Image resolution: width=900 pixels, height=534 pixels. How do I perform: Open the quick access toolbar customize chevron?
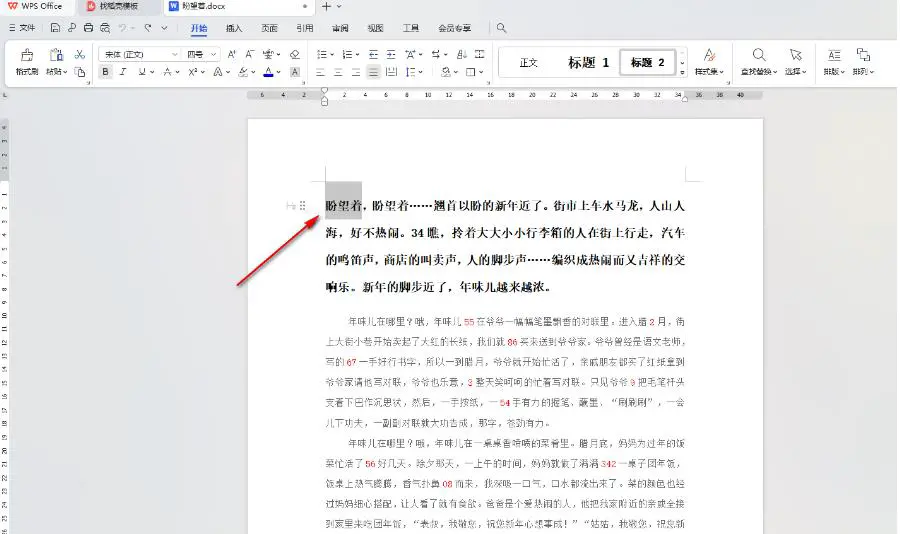(x=164, y=28)
